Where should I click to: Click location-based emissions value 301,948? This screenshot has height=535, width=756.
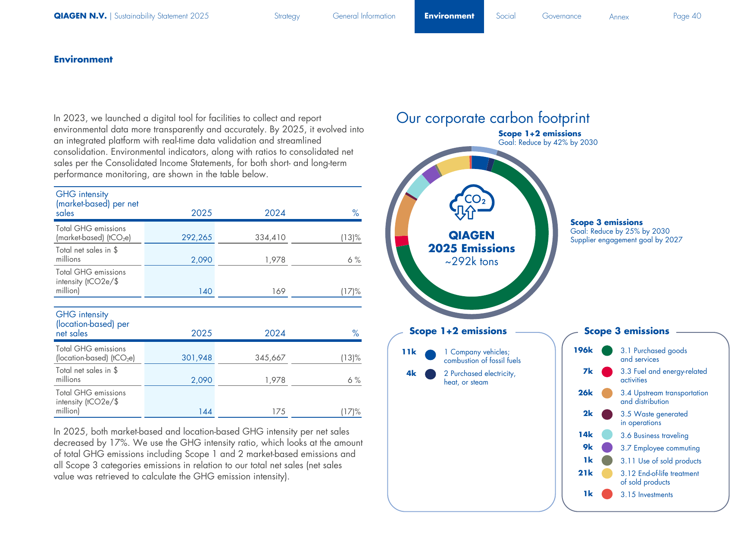click(x=197, y=358)
